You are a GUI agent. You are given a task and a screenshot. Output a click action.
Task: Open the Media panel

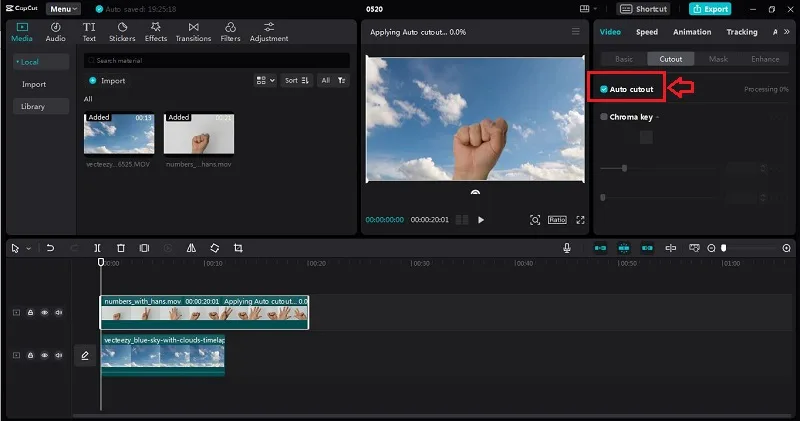pyautogui.click(x=21, y=32)
